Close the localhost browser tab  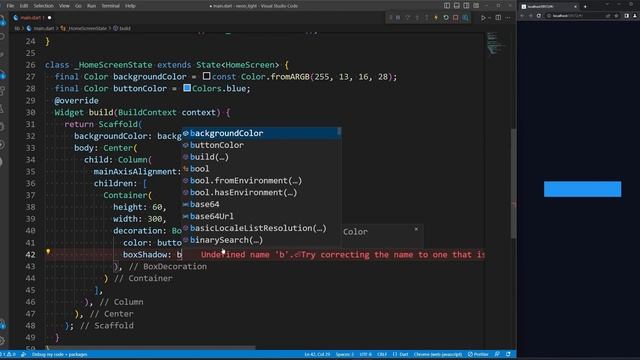pos(575,7)
